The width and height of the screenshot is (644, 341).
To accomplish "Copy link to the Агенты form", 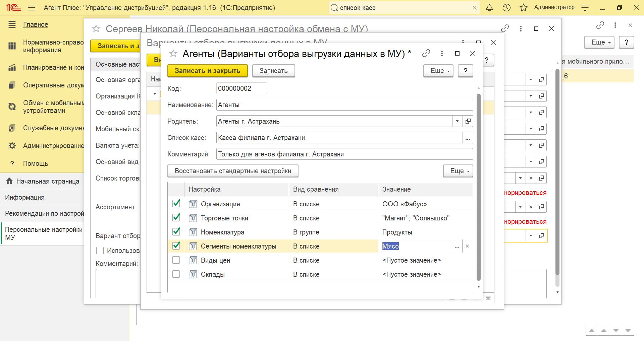I will tap(426, 53).
